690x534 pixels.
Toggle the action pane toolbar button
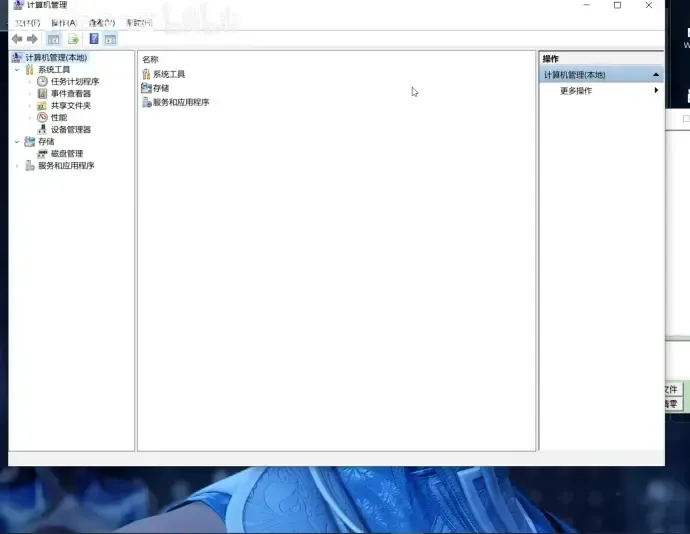coord(110,39)
